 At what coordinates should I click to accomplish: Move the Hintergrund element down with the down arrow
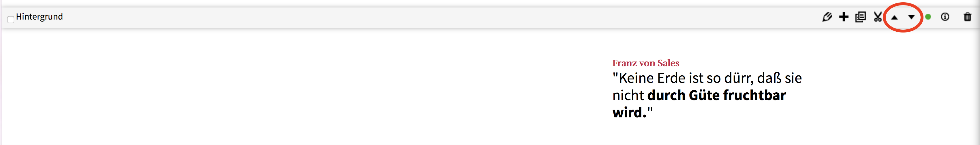point(911,17)
